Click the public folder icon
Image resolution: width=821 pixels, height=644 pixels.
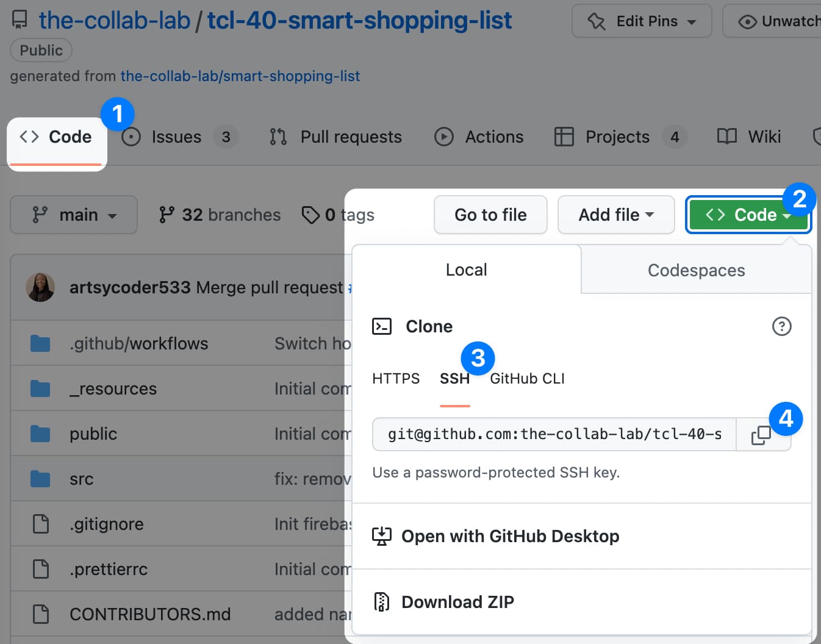pos(40,434)
